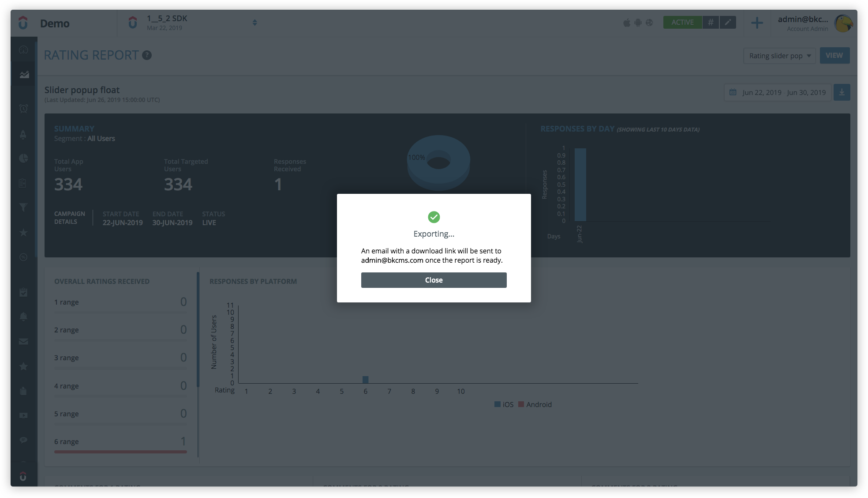Click the web globe platform icon
Screen dimensions: 868x498
tap(649, 23)
